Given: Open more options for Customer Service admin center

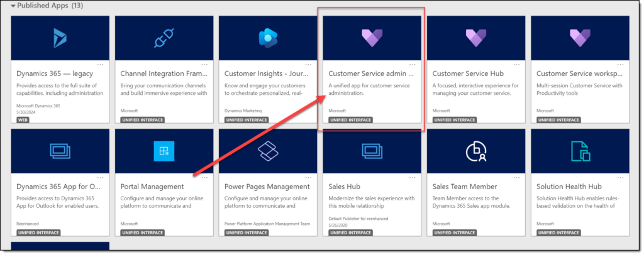Looking at the screenshot, I should point(413,64).
